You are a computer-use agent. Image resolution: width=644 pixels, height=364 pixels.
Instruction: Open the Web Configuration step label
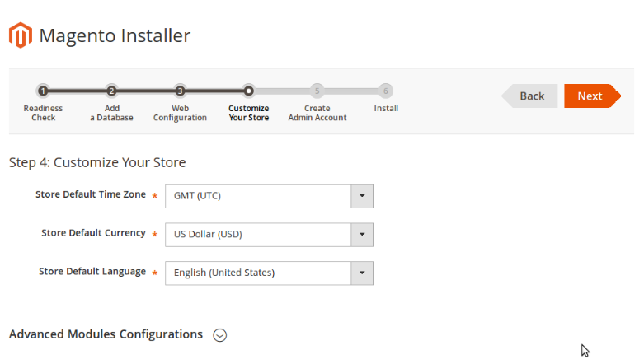point(180,113)
